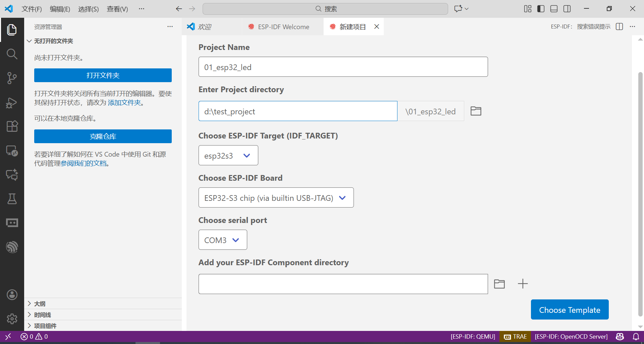Switch to the ESP-IDF Welcome tab
Viewport: 644px width, 344px height.
[283, 26]
